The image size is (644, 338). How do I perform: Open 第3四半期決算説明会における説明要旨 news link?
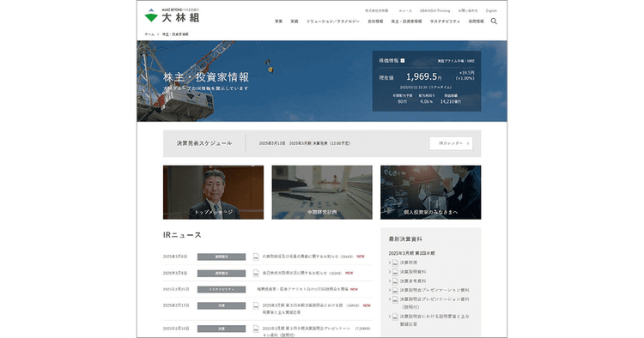click(x=302, y=309)
